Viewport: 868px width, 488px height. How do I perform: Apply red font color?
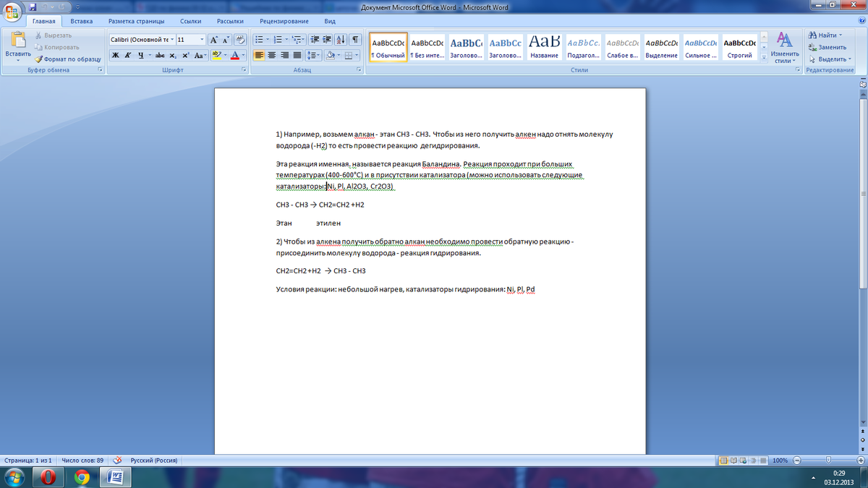[x=234, y=56]
